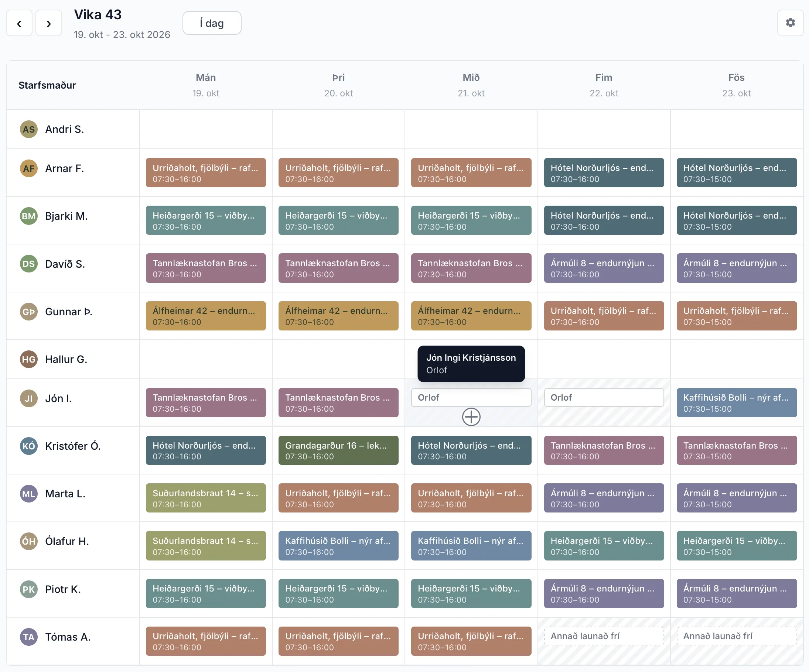Open Kristófer Ó. Tuesday Grandagarður 16 shift
Screen dimensions: 809x672
coord(338,450)
